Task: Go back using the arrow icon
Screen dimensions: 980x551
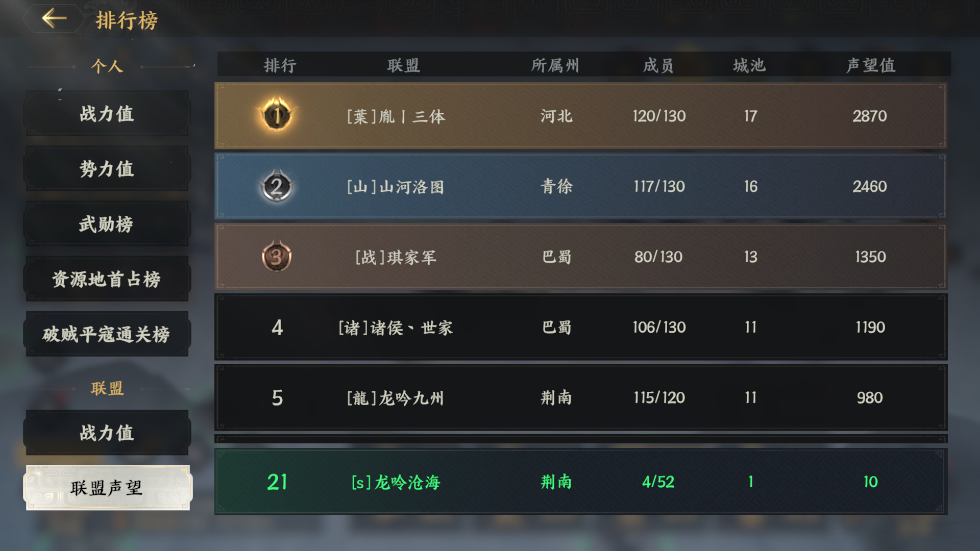Action: coord(54,18)
